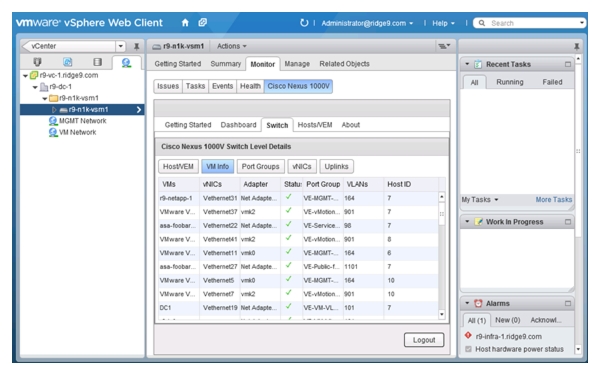Maximize the Alarms panel
601x376 pixels.
click(568, 304)
